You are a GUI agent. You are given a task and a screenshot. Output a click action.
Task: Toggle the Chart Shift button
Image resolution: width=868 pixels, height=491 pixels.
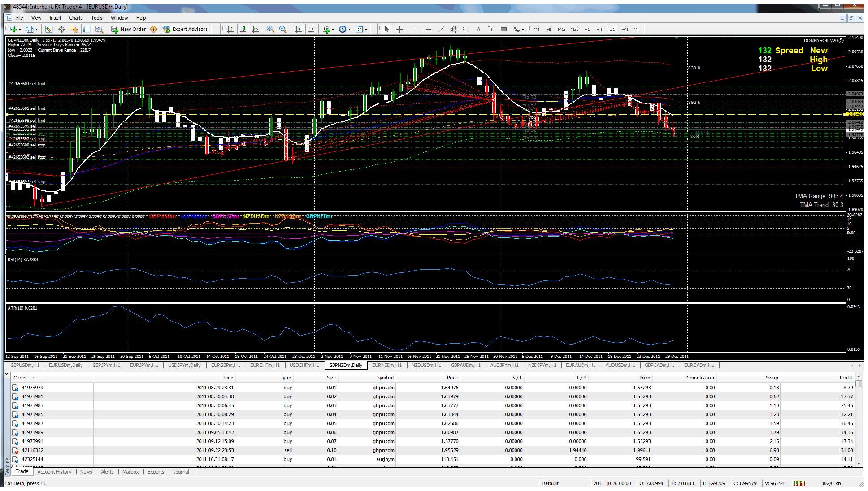(x=311, y=29)
